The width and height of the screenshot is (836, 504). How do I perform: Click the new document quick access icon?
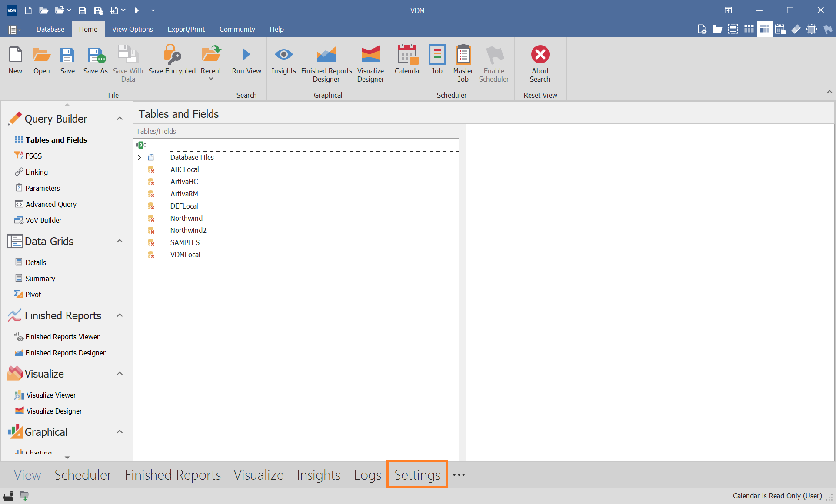(28, 10)
